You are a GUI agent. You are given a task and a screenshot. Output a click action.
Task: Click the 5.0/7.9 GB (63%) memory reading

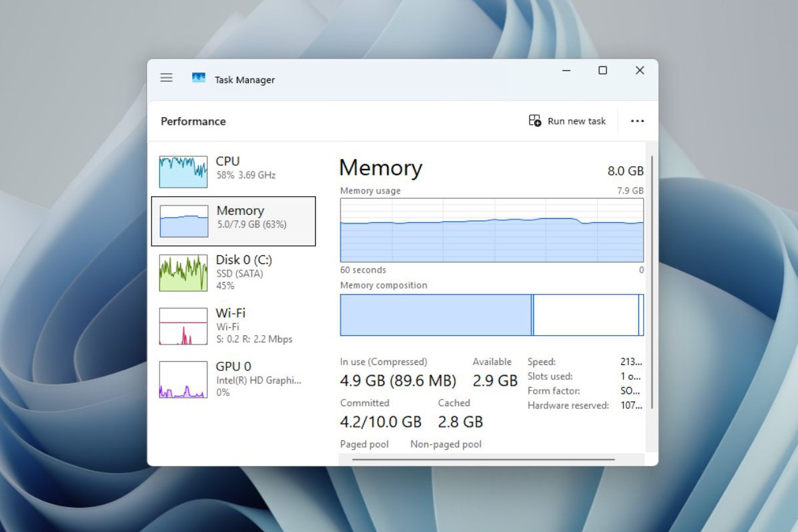click(x=252, y=225)
